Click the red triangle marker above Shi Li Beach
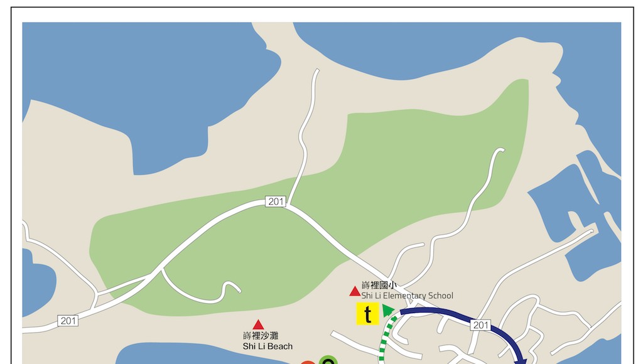 coord(258,324)
